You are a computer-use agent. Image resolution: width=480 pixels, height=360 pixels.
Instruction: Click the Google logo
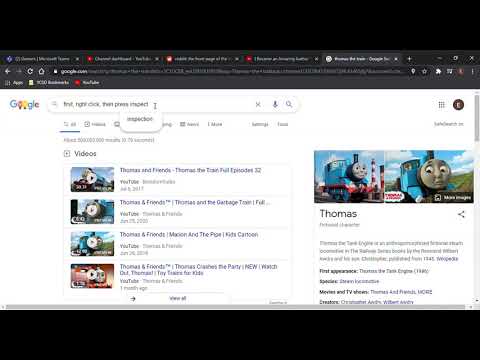coord(24,104)
